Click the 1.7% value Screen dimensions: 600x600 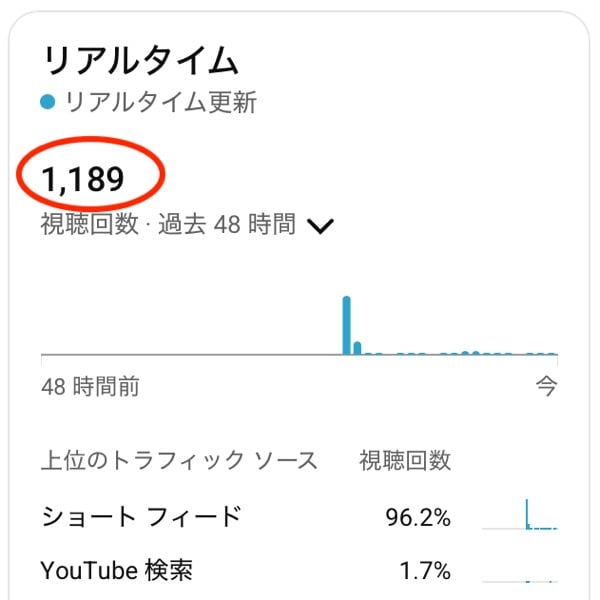pos(425,572)
